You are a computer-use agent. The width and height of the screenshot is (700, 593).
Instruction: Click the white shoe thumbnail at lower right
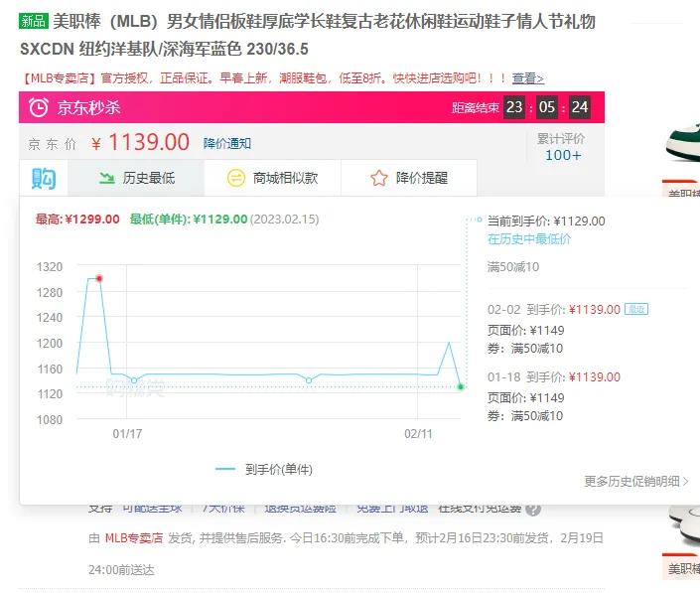[684, 526]
